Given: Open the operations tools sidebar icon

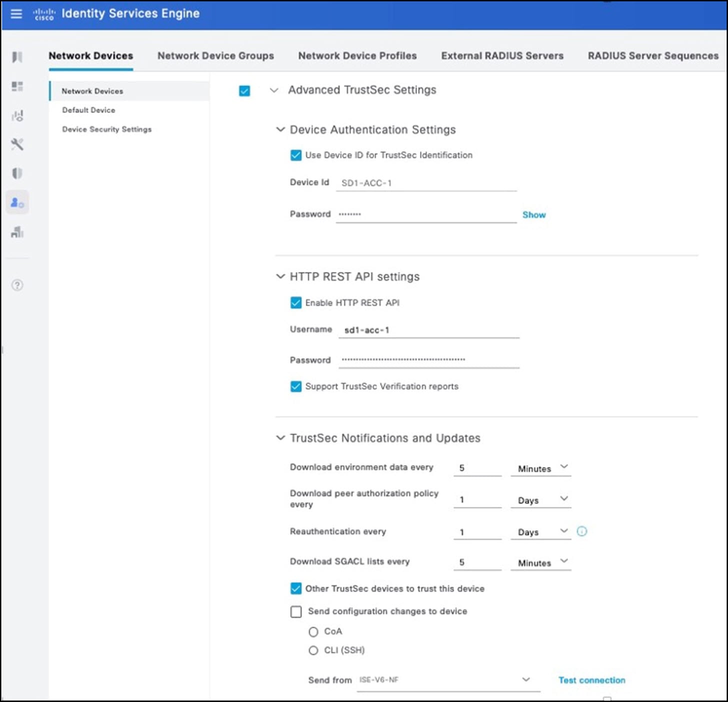Looking at the screenshot, I should pos(17,144).
